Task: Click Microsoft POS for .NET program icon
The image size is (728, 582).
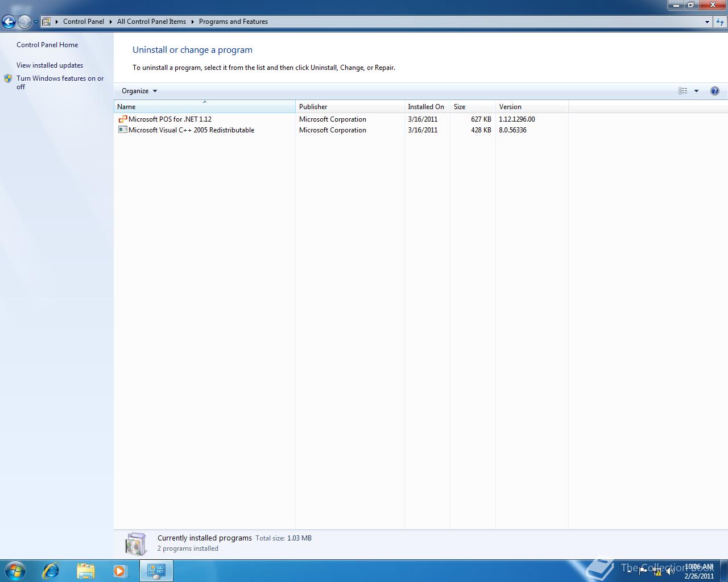Action: pos(122,119)
